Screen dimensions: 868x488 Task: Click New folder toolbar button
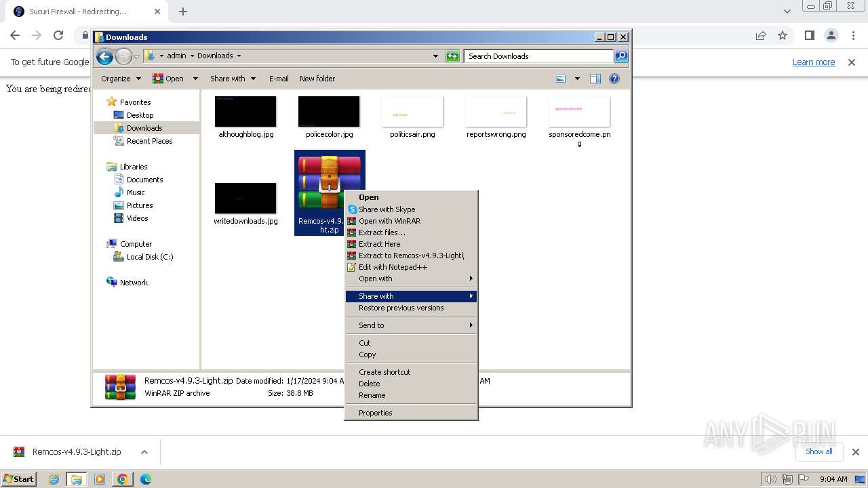click(317, 79)
